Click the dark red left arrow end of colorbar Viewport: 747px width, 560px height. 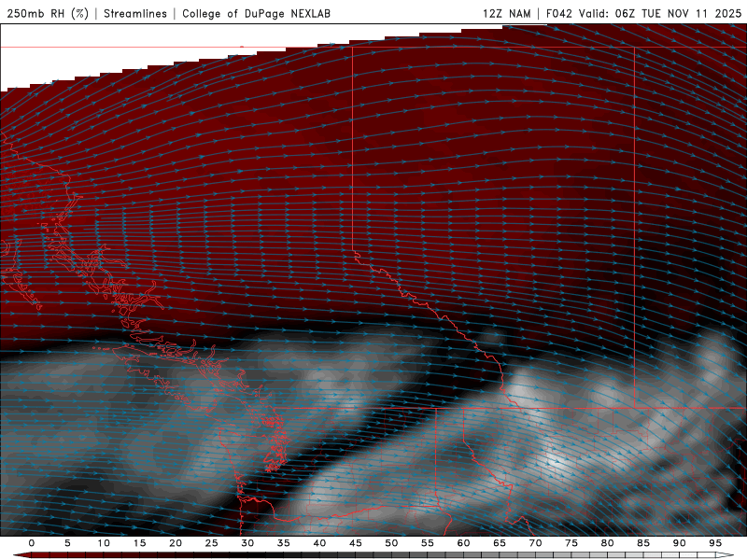click(21, 555)
